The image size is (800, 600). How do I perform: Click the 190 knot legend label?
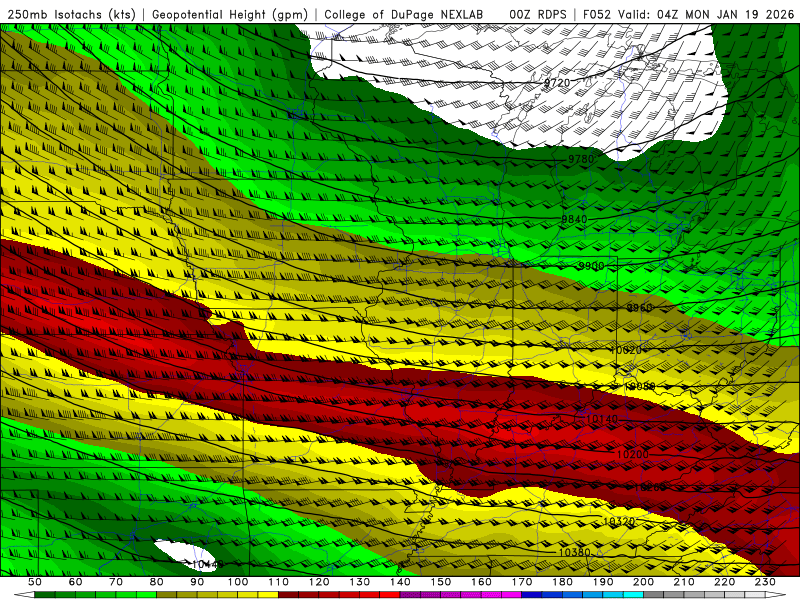(x=603, y=582)
